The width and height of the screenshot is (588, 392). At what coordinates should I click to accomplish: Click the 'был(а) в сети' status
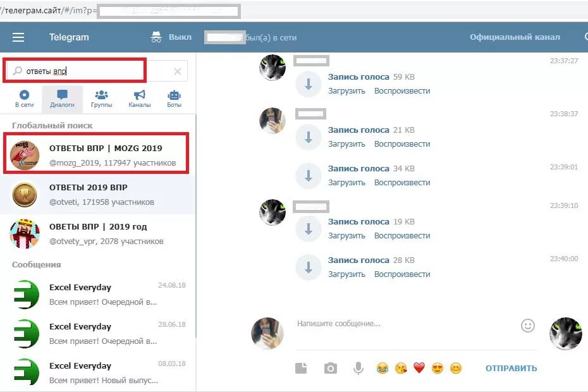tap(271, 37)
